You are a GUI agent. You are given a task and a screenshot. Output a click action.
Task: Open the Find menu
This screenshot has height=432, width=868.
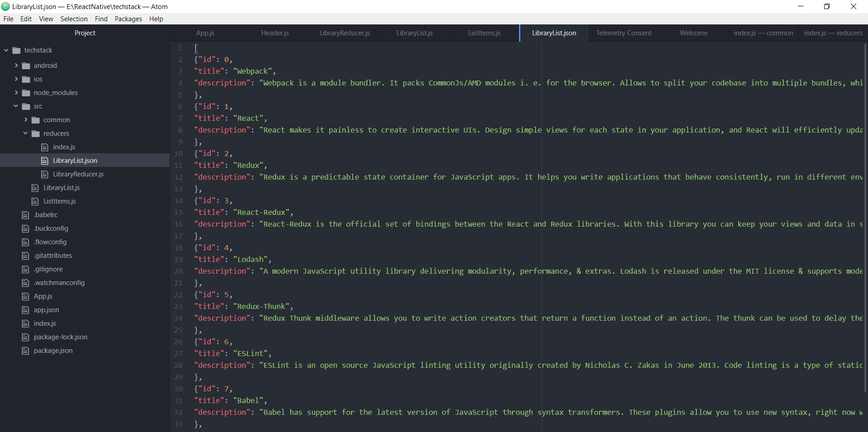tap(101, 19)
